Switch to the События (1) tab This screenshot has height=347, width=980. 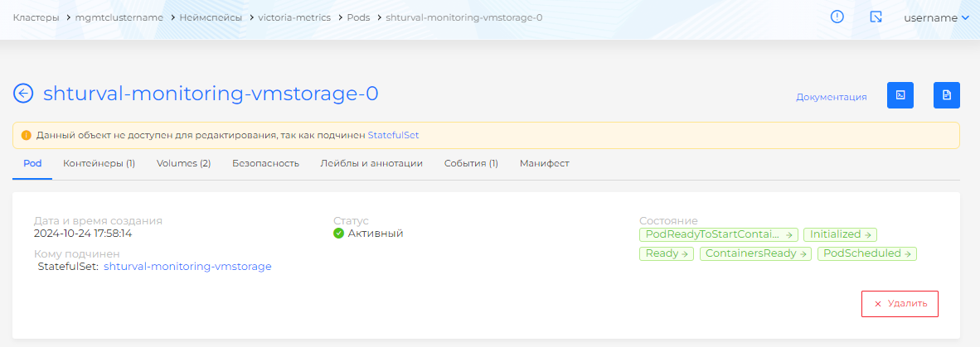471,163
